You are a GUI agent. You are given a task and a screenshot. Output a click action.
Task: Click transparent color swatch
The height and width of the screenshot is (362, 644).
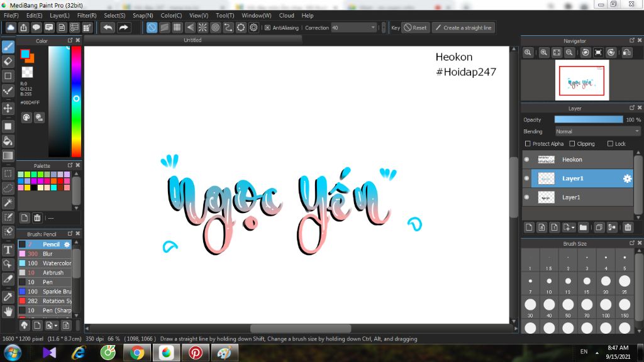[x=27, y=72]
